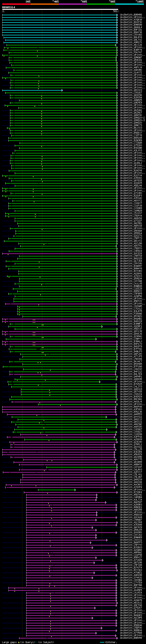
Task: Select hit UniRef100_A1CZK8
Action: click(x=131, y=522)
